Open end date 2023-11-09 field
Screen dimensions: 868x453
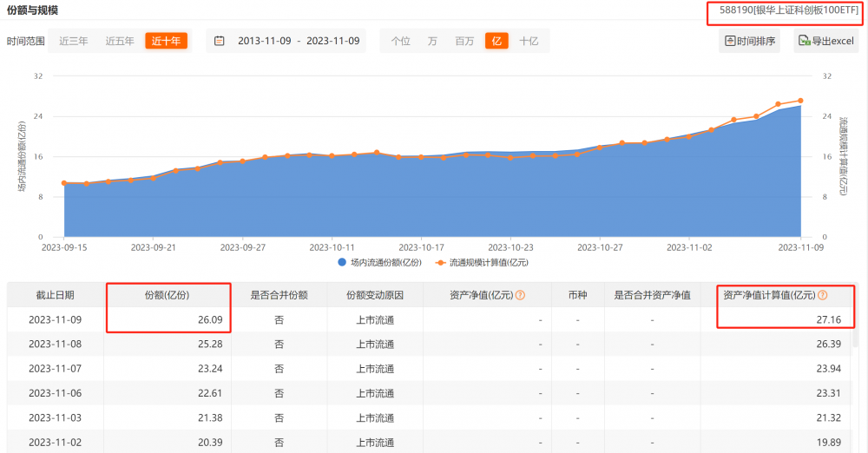click(333, 41)
